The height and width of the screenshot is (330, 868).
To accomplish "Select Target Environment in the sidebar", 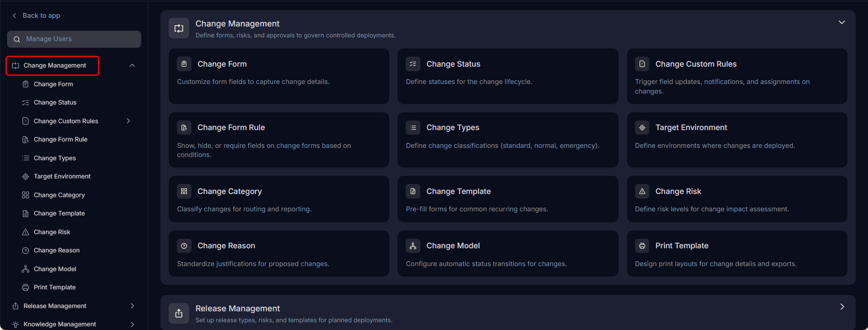I will click(62, 177).
